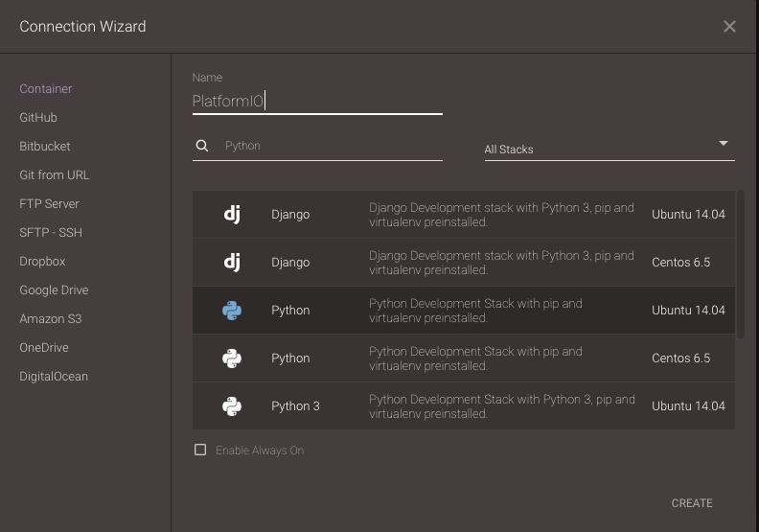Click Django logo in Ubuntu 14.04 row
Screen dimensions: 759x532
[232, 214]
